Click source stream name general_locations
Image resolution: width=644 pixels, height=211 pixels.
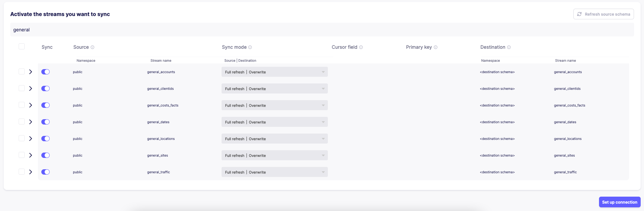point(161,139)
